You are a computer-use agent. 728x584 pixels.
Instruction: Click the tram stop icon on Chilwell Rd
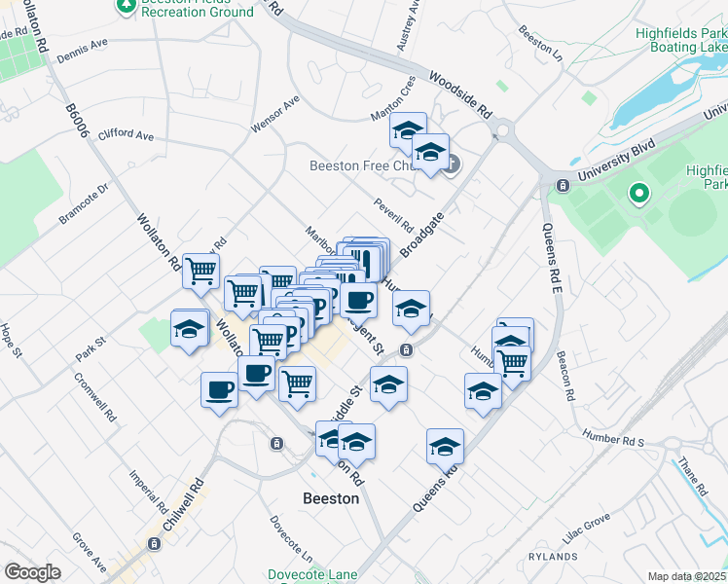(x=153, y=543)
